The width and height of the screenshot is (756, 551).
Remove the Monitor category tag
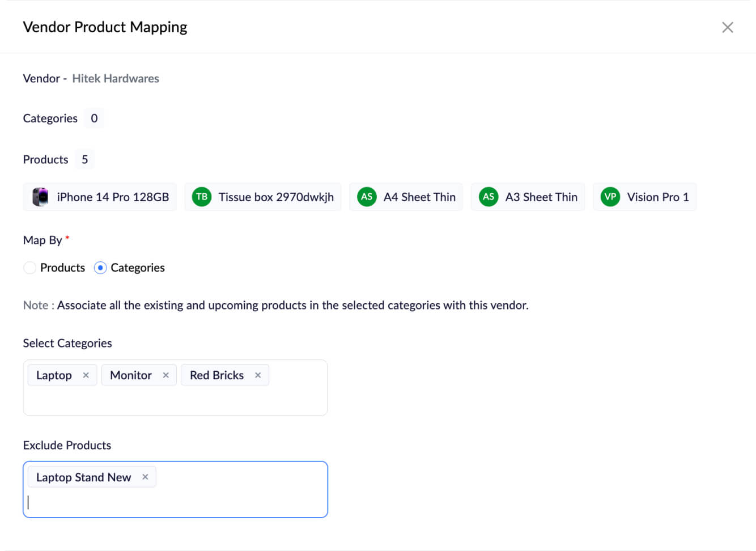click(165, 375)
